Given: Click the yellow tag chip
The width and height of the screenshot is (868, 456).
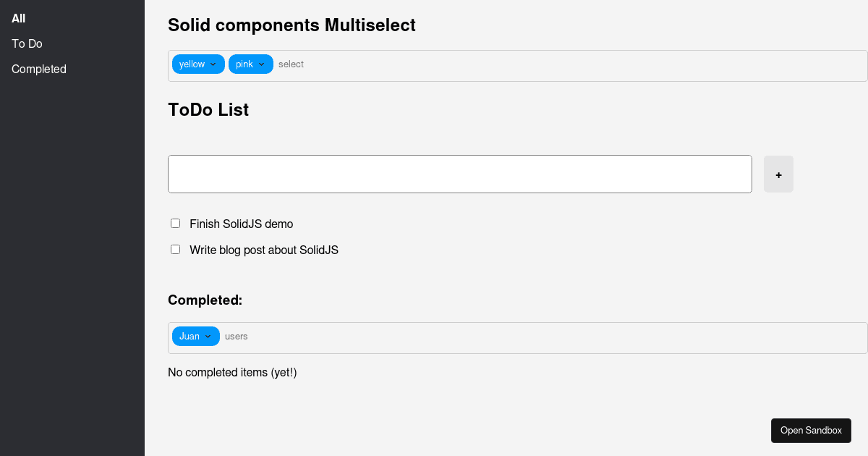Looking at the screenshot, I should (x=190, y=64).
